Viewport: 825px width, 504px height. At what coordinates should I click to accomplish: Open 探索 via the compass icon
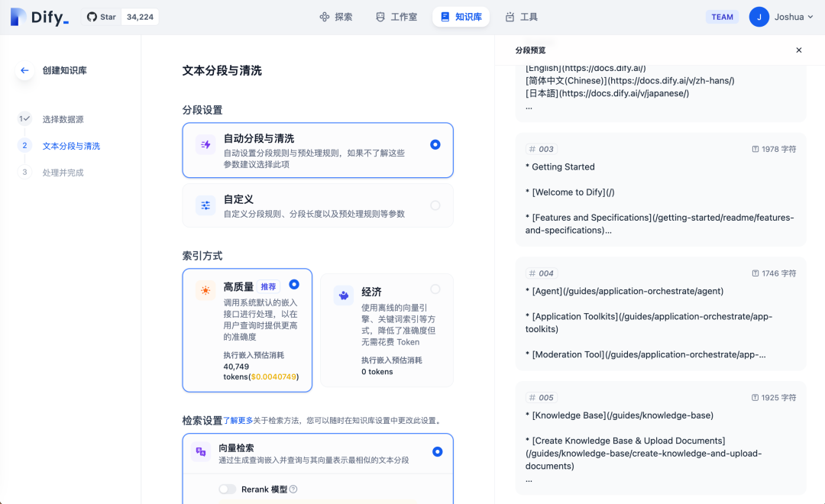[x=325, y=16]
